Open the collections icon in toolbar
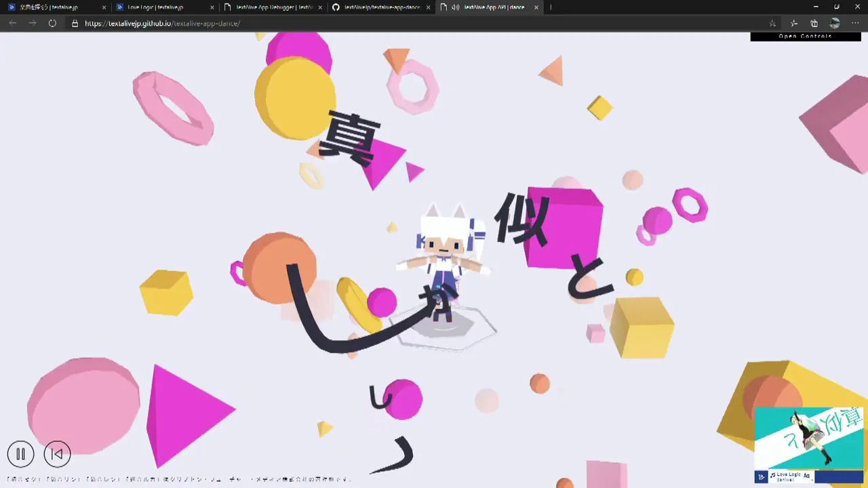868x488 pixels. click(x=814, y=23)
